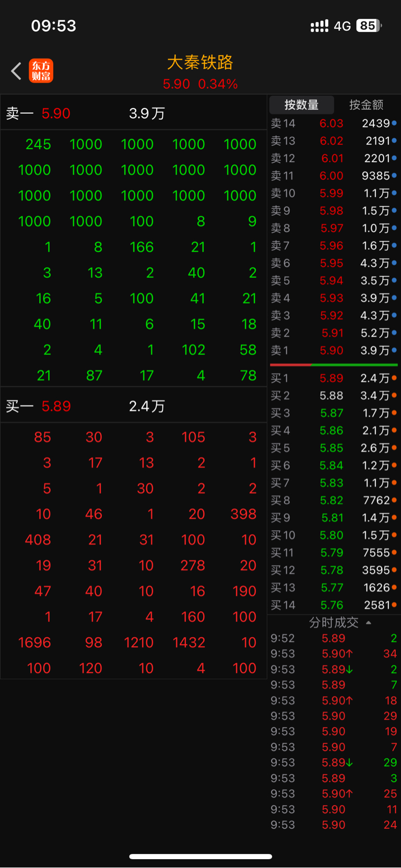
Task: Tap the orange dot on 买14 row
Action: pyautogui.click(x=394, y=605)
